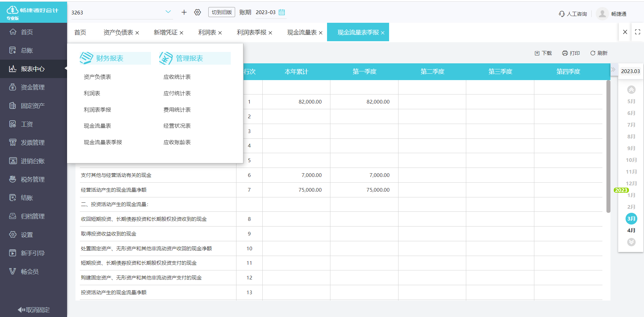Click the 刷新 refresh icon
644x317 pixels.
[599, 53]
